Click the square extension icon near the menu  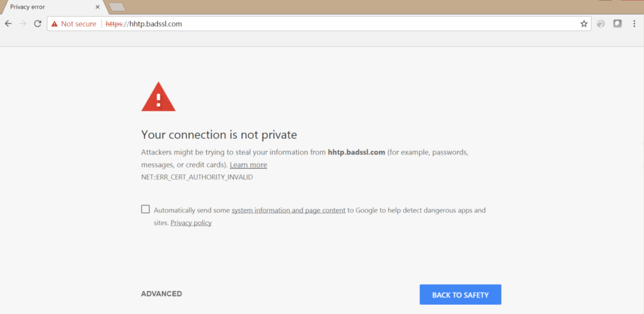tap(617, 23)
